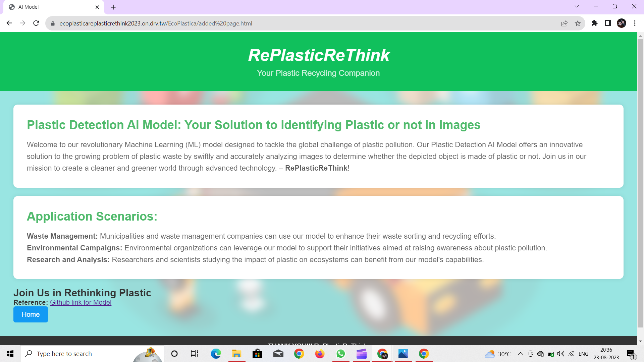Reload the current page
This screenshot has width=644, height=362.
point(36,23)
